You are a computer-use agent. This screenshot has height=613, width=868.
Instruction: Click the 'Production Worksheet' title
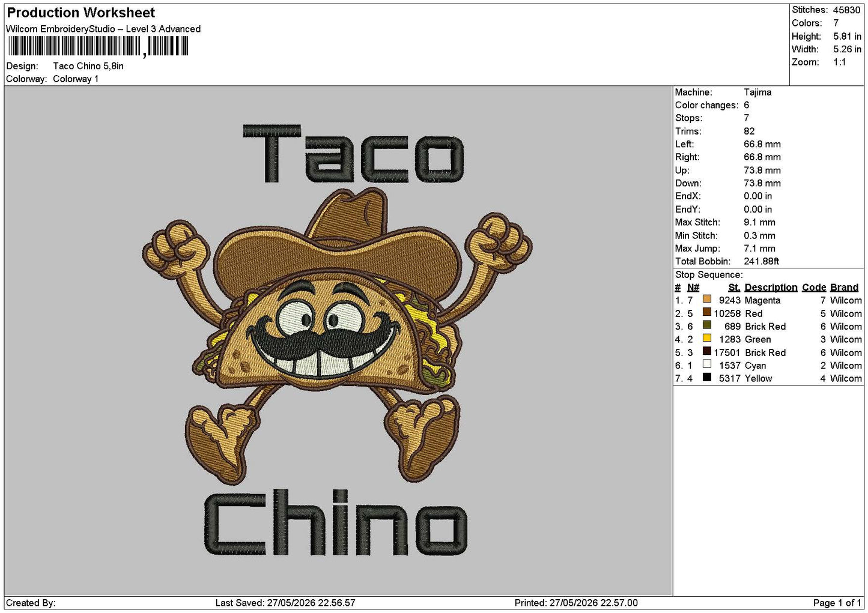pos(81,13)
